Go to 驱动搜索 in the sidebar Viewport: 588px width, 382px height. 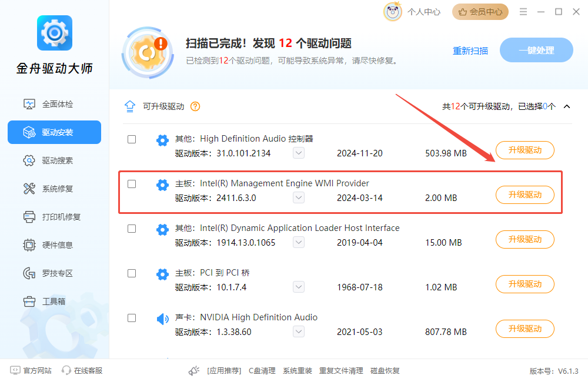coord(54,160)
